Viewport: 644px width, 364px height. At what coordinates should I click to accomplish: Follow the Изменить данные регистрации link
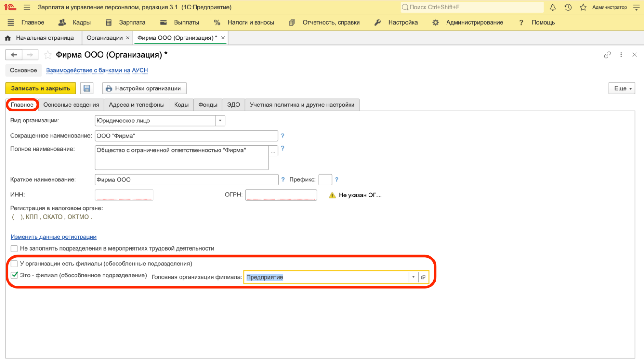click(x=53, y=237)
